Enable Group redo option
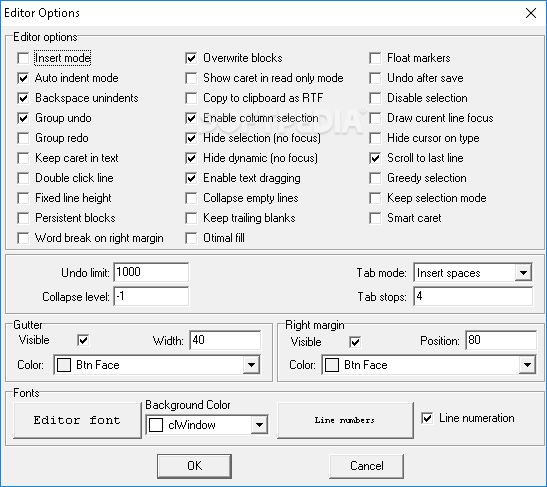 [23, 138]
